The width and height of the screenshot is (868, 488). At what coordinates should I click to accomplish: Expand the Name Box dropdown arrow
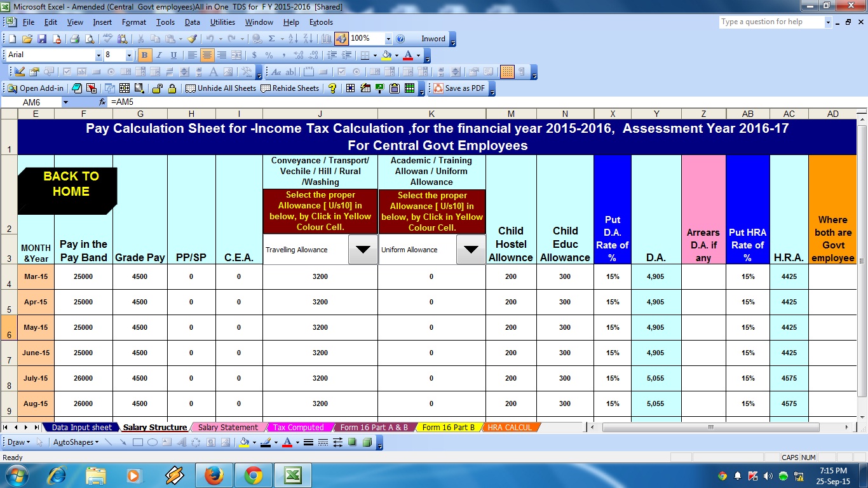click(65, 102)
